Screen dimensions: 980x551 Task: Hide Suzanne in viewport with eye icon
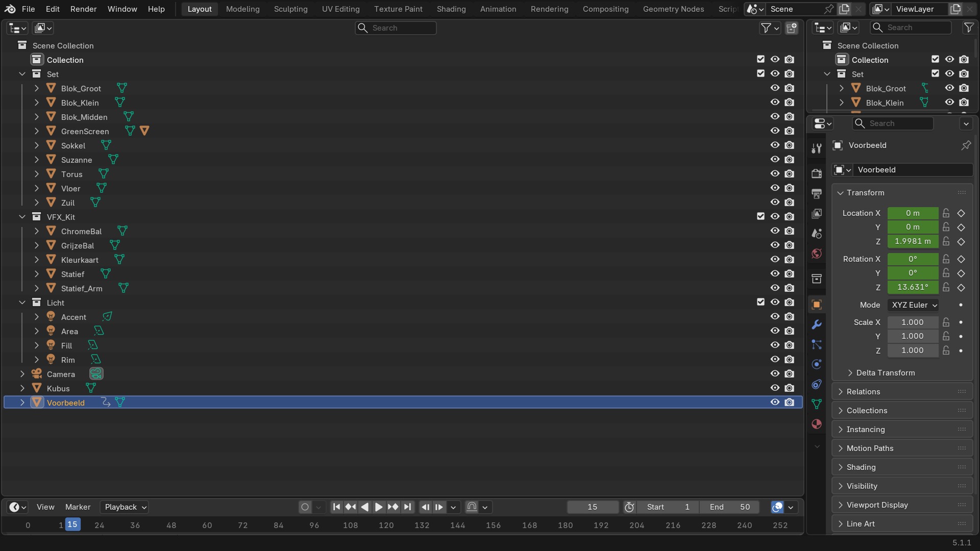coord(775,160)
